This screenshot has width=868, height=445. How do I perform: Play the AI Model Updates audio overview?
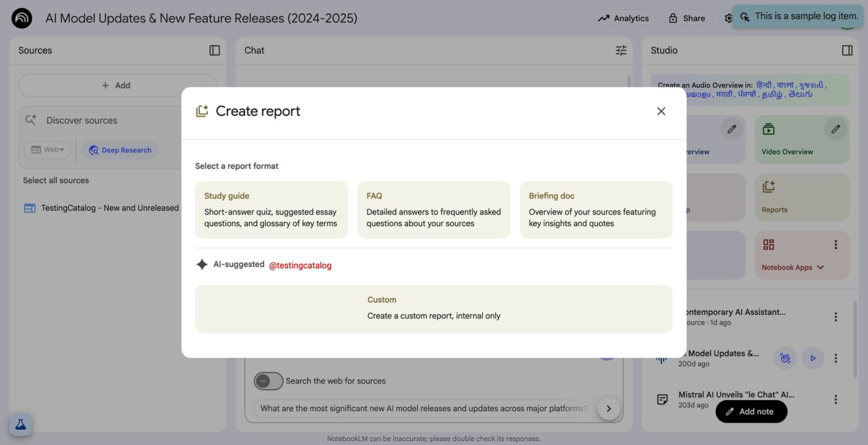coord(813,357)
